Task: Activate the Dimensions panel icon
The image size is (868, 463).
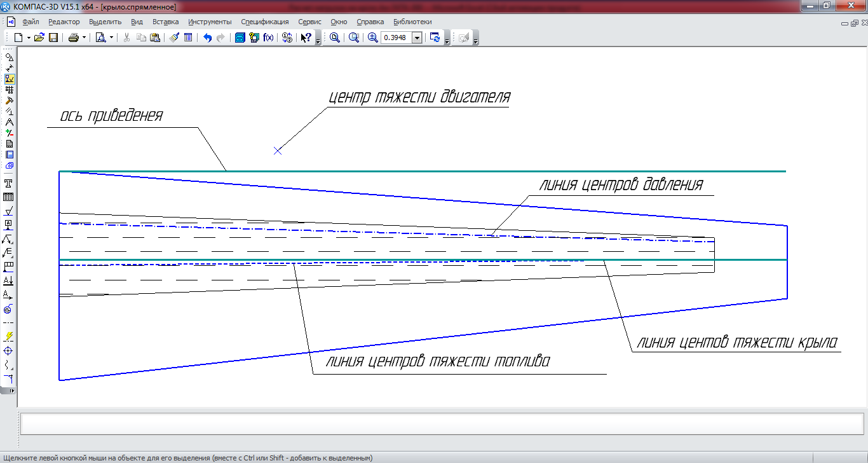Action: click(10, 68)
